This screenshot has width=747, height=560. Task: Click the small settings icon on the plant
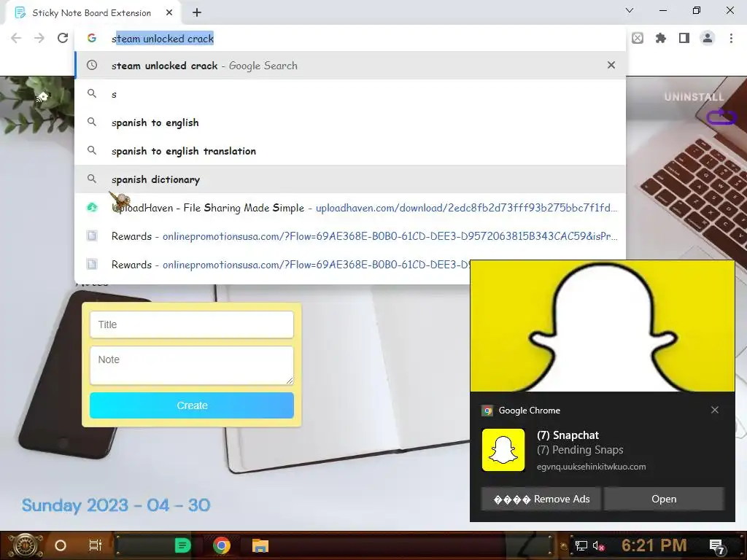click(42, 97)
